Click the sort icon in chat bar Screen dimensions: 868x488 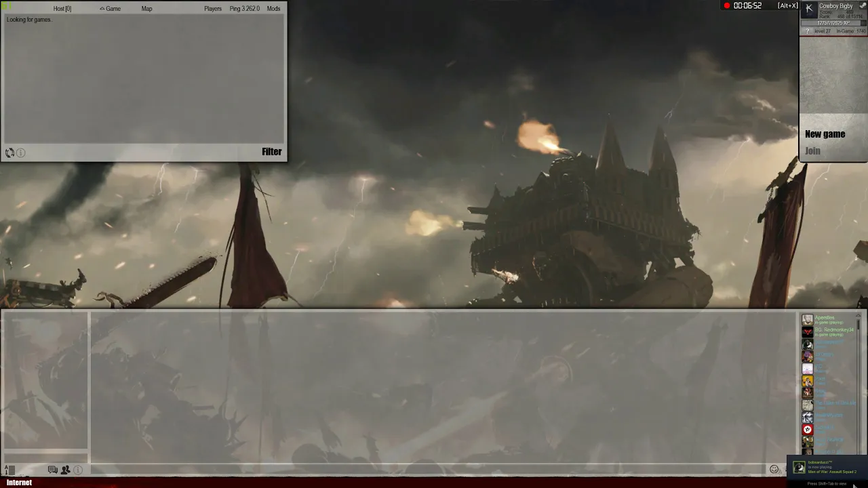pyautogui.click(x=9, y=470)
